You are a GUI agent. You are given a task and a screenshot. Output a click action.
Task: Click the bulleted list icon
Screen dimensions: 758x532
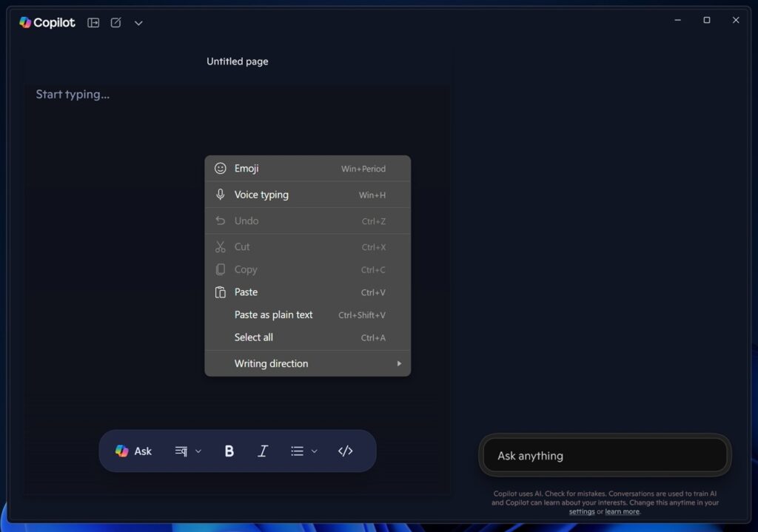point(298,451)
